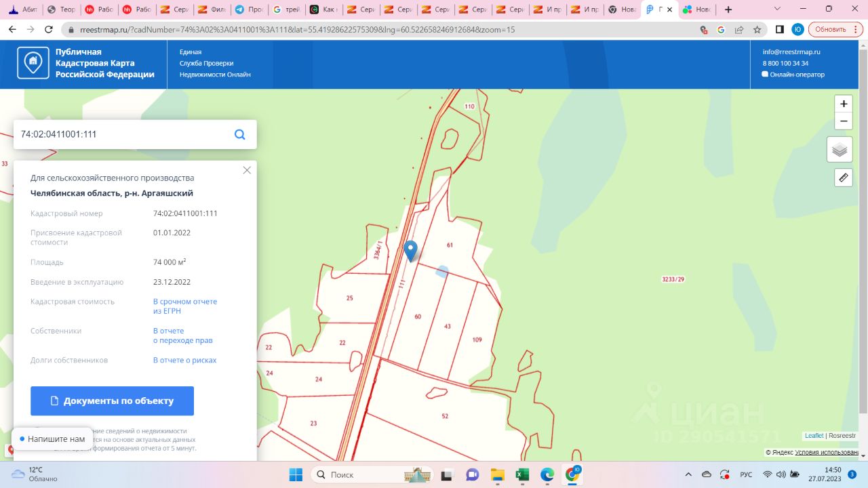The width and height of the screenshot is (868, 488).
Task: Open Google icon in address bar
Action: [x=721, y=30]
